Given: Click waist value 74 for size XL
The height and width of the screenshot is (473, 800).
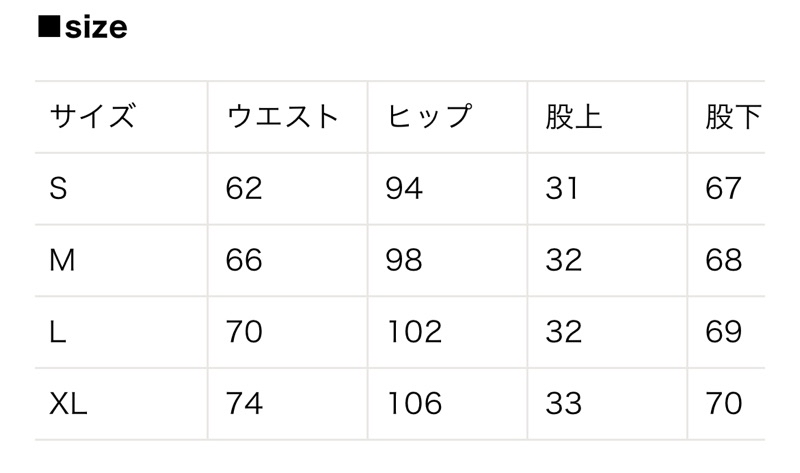Looking at the screenshot, I should (x=244, y=404).
